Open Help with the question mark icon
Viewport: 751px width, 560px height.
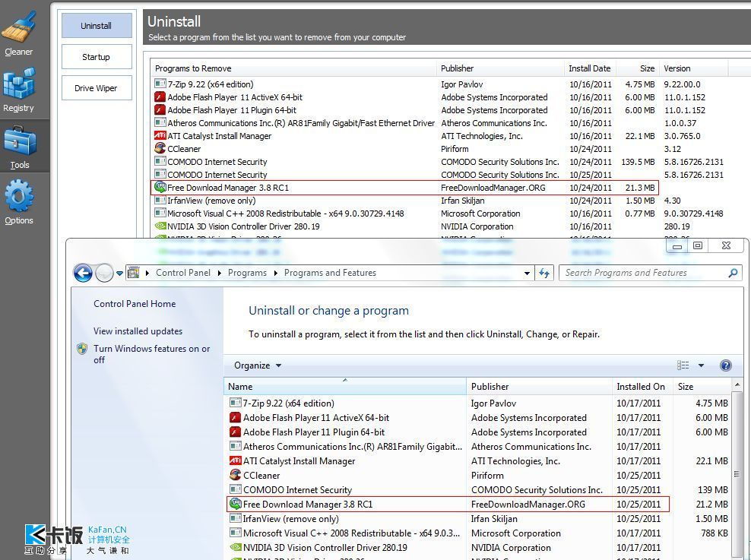(x=726, y=365)
